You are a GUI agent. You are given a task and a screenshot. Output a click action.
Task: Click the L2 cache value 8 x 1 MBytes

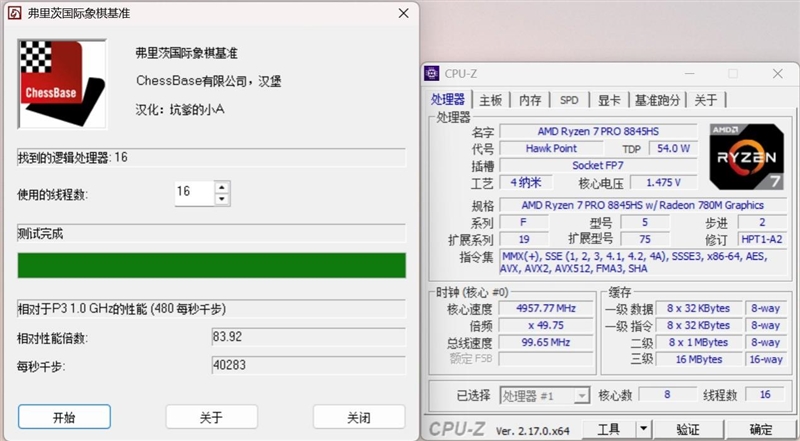[x=699, y=342]
